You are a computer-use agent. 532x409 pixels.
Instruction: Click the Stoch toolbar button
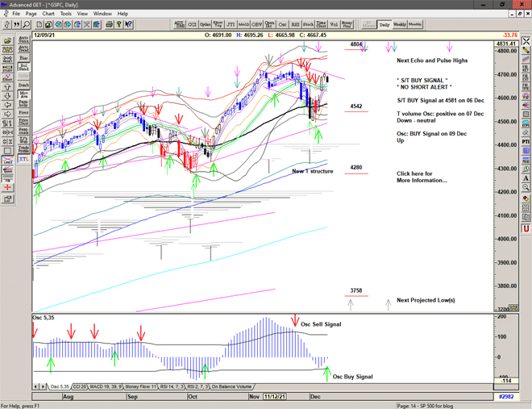click(307, 25)
